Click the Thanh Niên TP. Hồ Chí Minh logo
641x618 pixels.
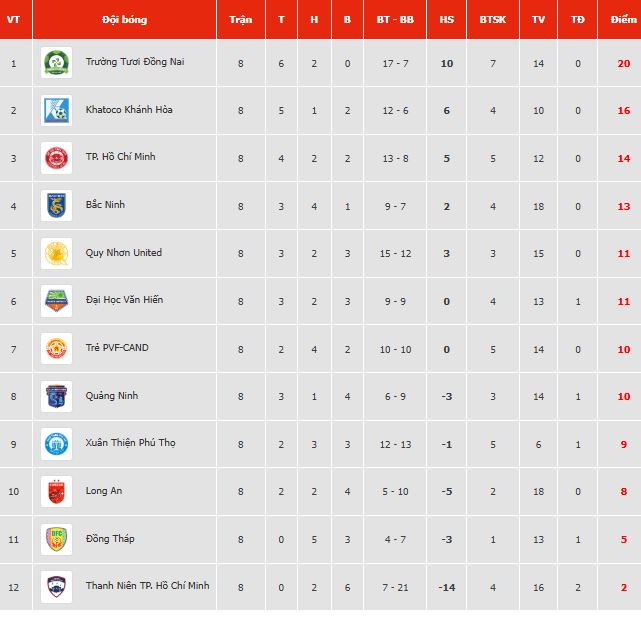[56, 586]
